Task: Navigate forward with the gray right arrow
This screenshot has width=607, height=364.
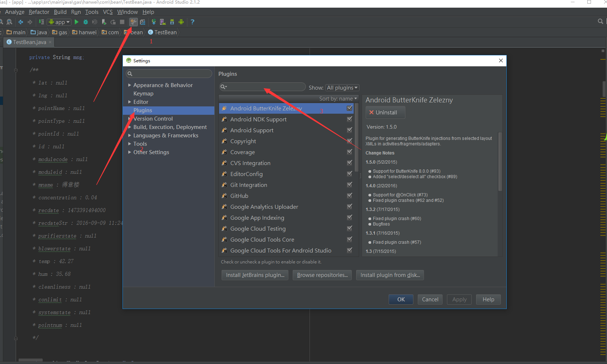Action: (x=30, y=22)
